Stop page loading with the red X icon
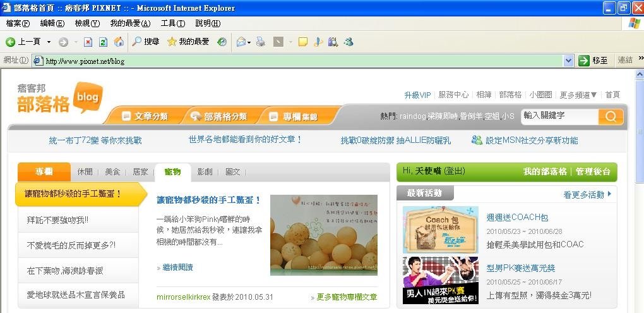Screen dimensions: 644x313 (88, 42)
